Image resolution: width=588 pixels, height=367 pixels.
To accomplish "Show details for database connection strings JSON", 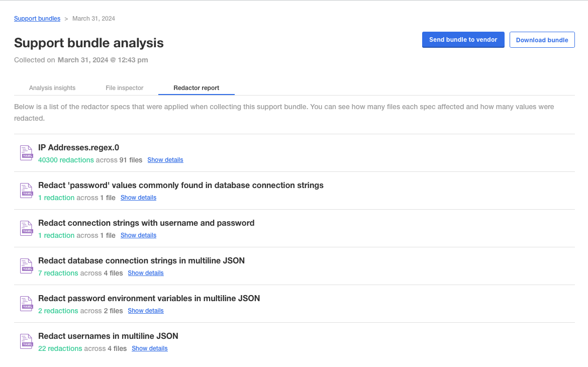I will 145,273.
